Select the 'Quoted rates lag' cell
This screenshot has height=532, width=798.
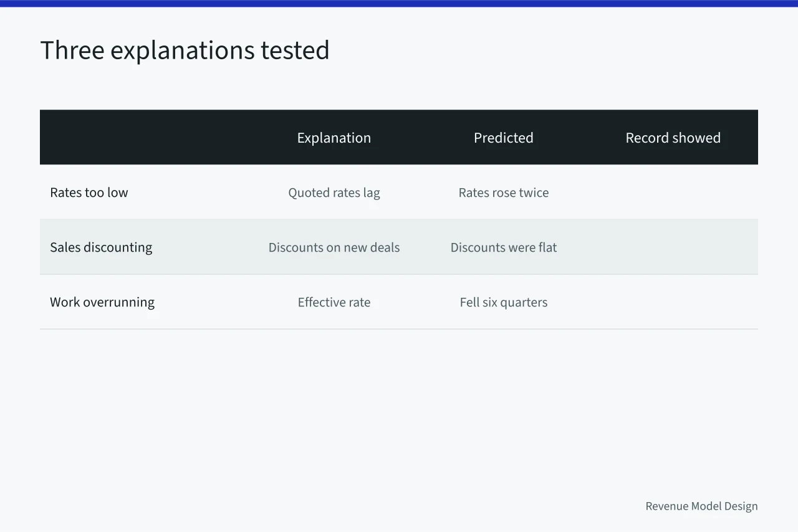(x=334, y=192)
